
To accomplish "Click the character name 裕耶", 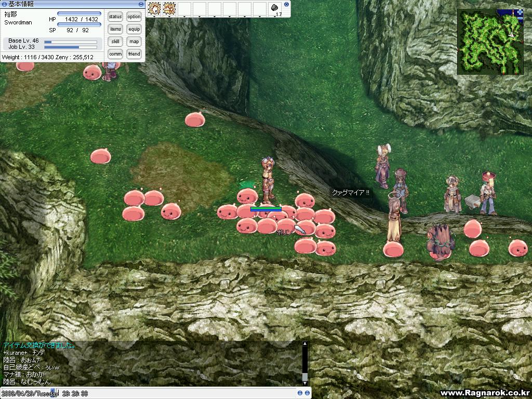I will 10,14.
